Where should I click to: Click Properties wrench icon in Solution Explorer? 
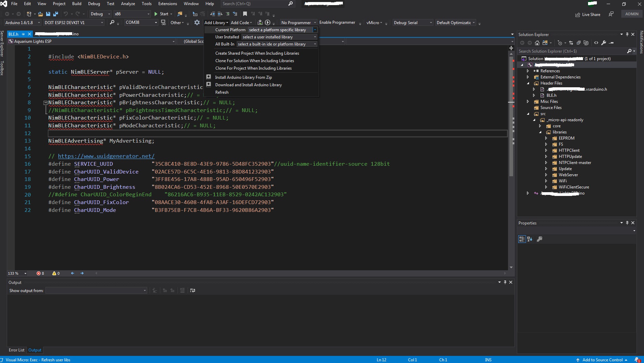click(x=604, y=43)
